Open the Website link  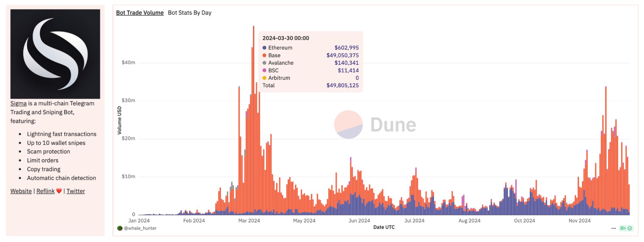point(21,191)
